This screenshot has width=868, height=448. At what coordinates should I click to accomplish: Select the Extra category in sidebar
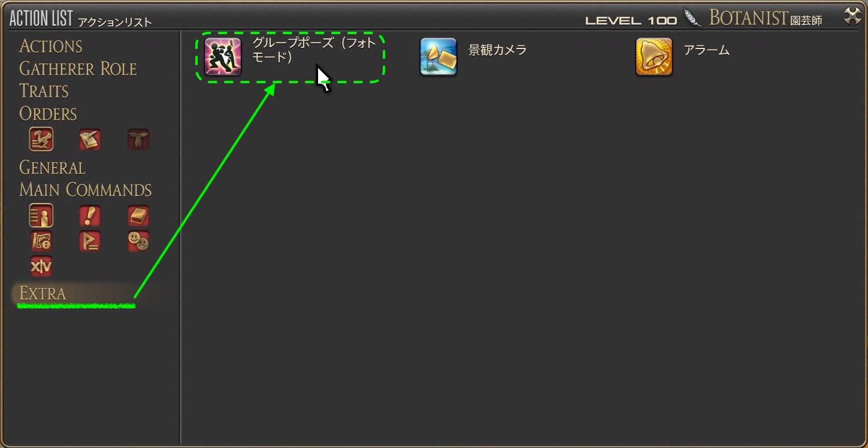[43, 293]
